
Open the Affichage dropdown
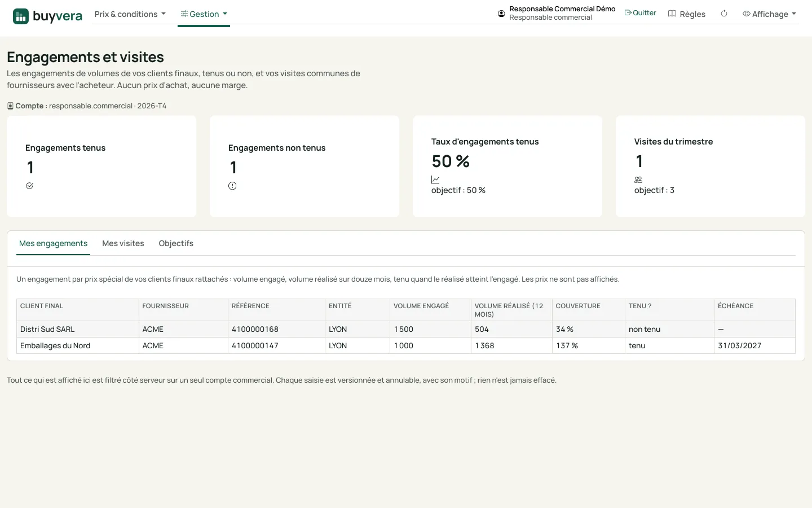[769, 14]
